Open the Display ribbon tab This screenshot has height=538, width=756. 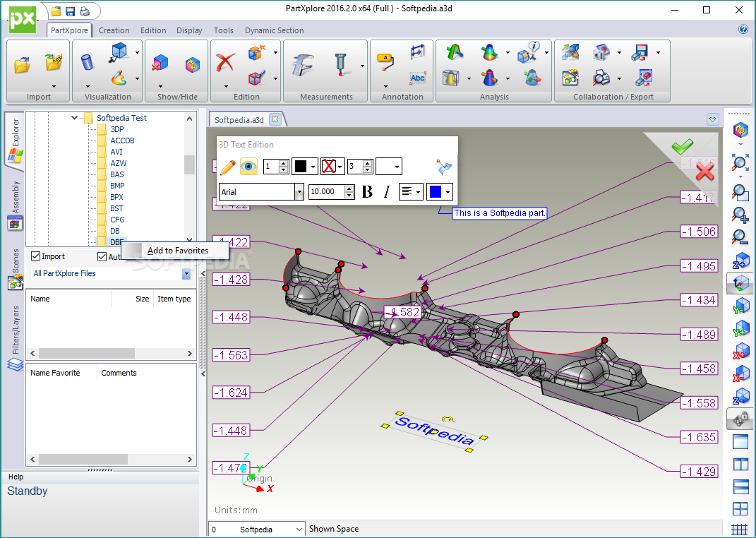189,30
